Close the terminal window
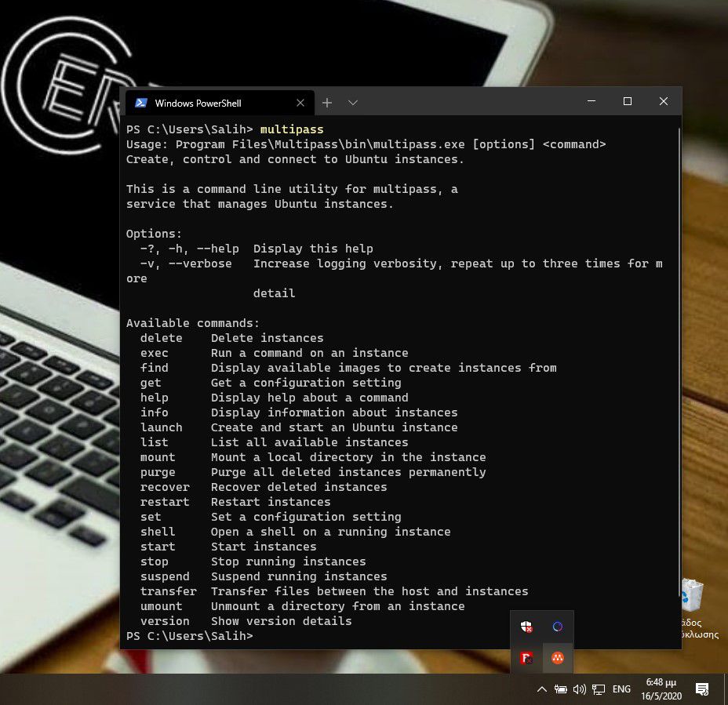 (x=664, y=101)
